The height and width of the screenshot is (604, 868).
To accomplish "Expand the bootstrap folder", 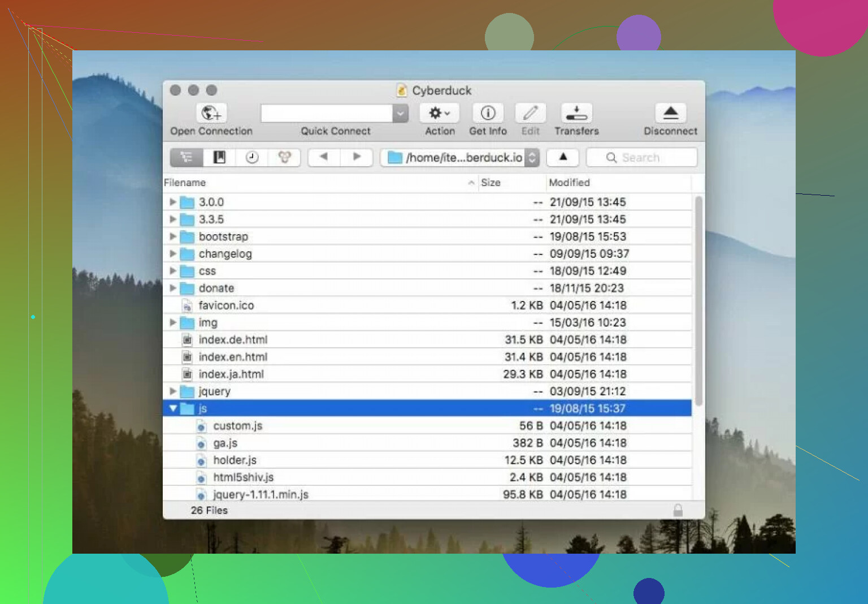I will coord(173,236).
